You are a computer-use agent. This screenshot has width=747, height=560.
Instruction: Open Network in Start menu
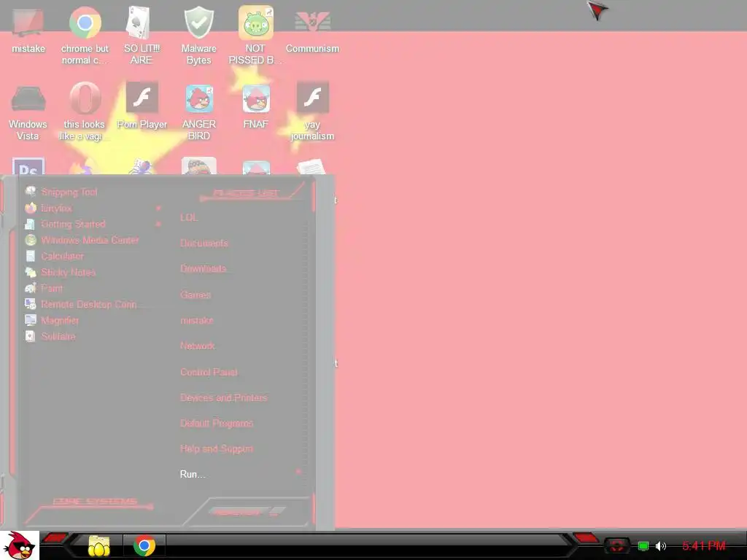pos(197,346)
